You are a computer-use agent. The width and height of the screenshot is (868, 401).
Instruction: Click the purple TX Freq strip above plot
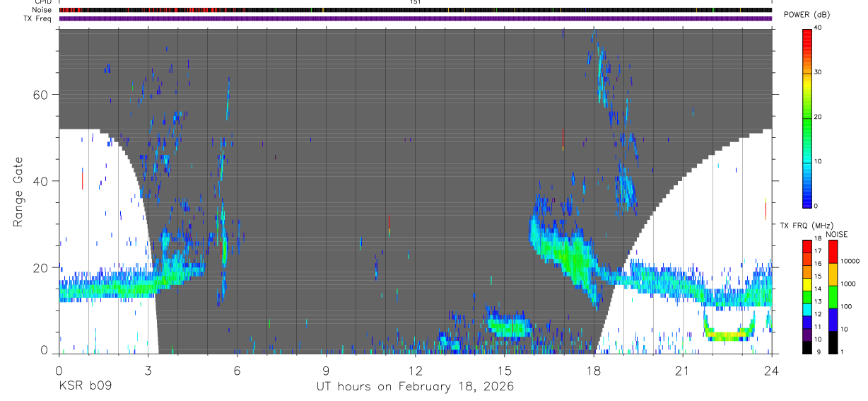pyautogui.click(x=415, y=18)
